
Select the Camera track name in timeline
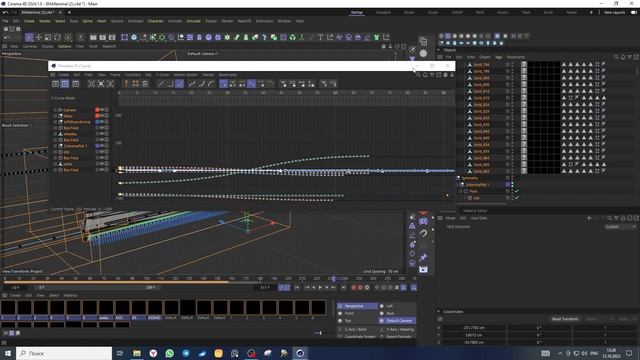pos(70,110)
